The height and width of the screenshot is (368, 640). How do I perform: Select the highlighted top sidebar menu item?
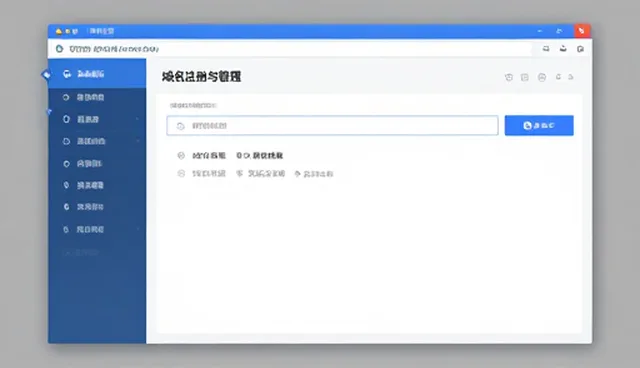[x=97, y=74]
